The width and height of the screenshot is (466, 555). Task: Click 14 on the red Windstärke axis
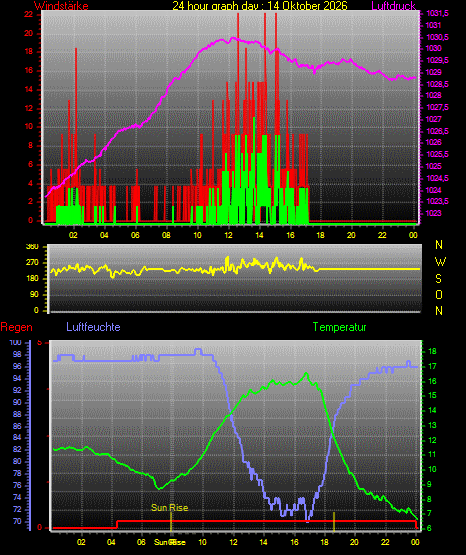pyautogui.click(x=28, y=89)
